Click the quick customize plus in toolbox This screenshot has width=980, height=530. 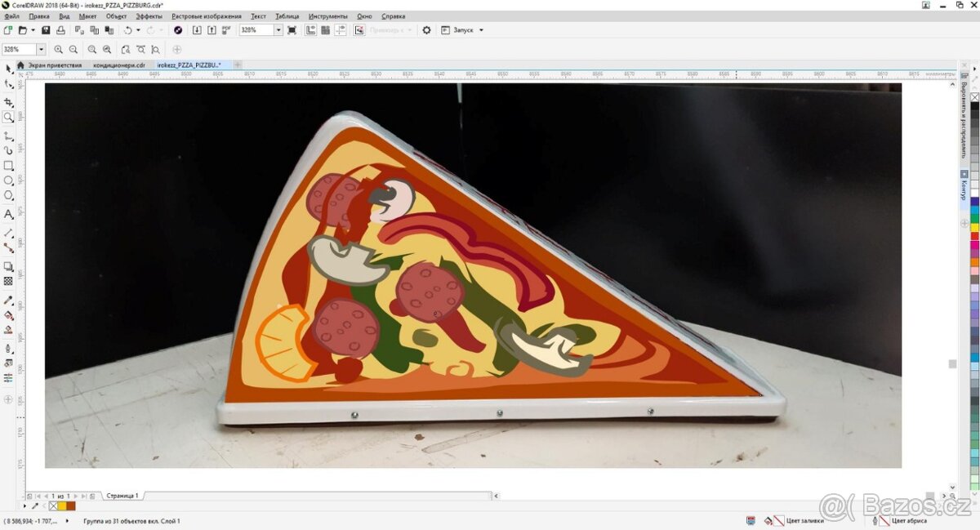(x=8, y=400)
